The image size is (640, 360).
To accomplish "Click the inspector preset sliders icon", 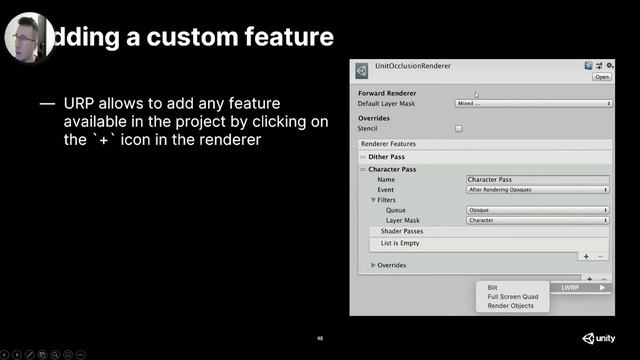I will tap(599, 65).
